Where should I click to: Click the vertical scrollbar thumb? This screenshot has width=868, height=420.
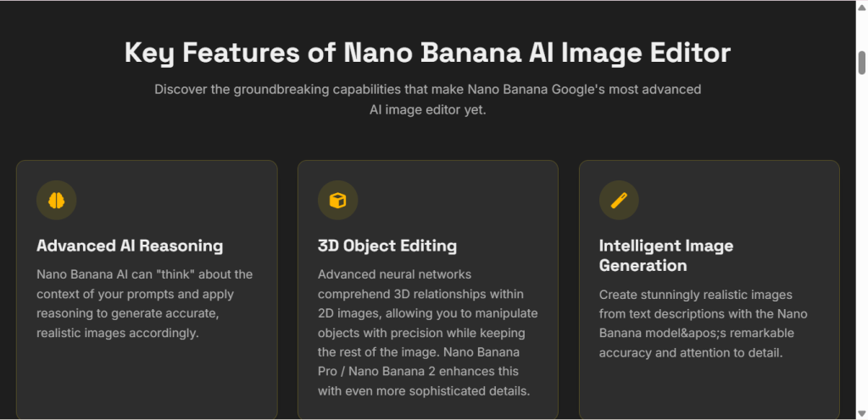pyautogui.click(x=862, y=63)
